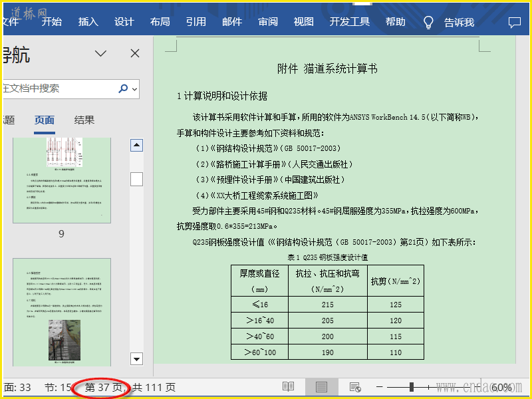Click the table cell 190
Viewport: 532px width, 399px height.
pos(327,352)
